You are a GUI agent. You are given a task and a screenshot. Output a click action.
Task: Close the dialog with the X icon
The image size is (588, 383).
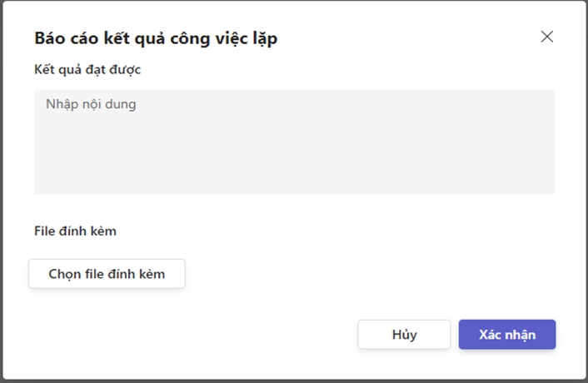(x=547, y=37)
